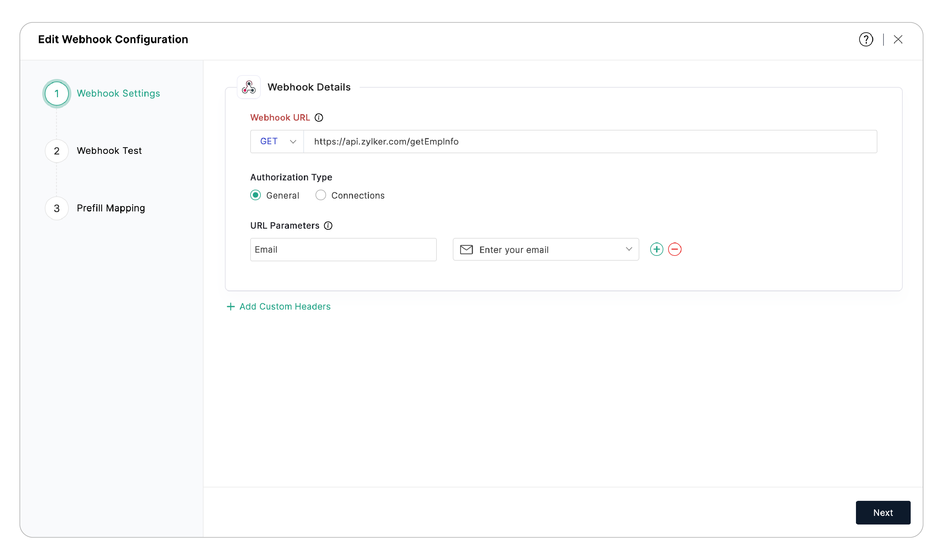Click the info icon next to URL Parameters
Image resolution: width=943 pixels, height=560 pixels.
328,226
